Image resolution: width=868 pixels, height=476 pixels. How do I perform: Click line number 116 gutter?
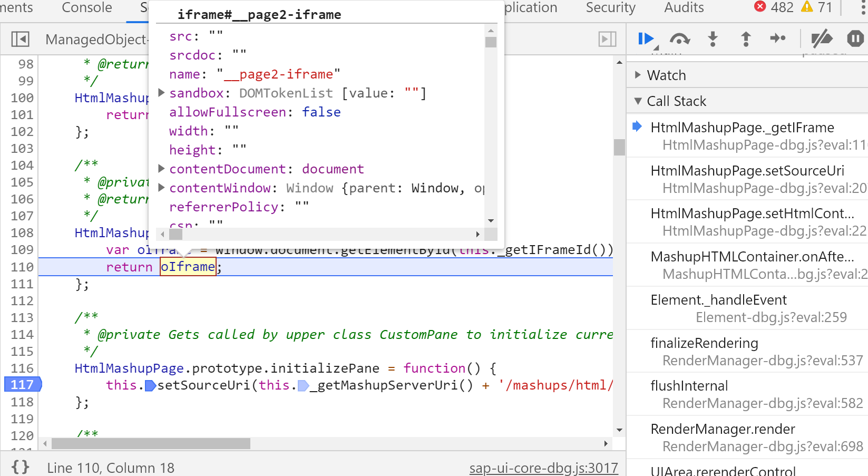click(x=22, y=368)
